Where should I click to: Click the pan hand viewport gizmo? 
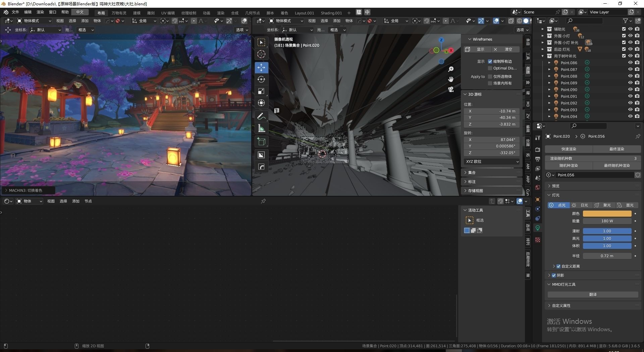tap(451, 79)
